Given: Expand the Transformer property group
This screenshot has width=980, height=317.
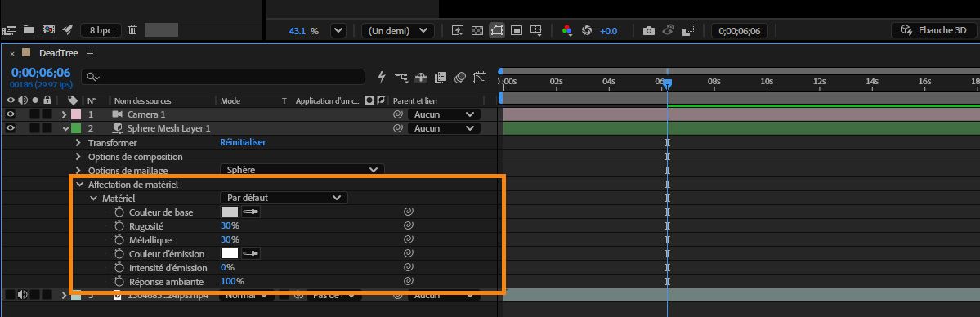Looking at the screenshot, I should coord(78,142).
